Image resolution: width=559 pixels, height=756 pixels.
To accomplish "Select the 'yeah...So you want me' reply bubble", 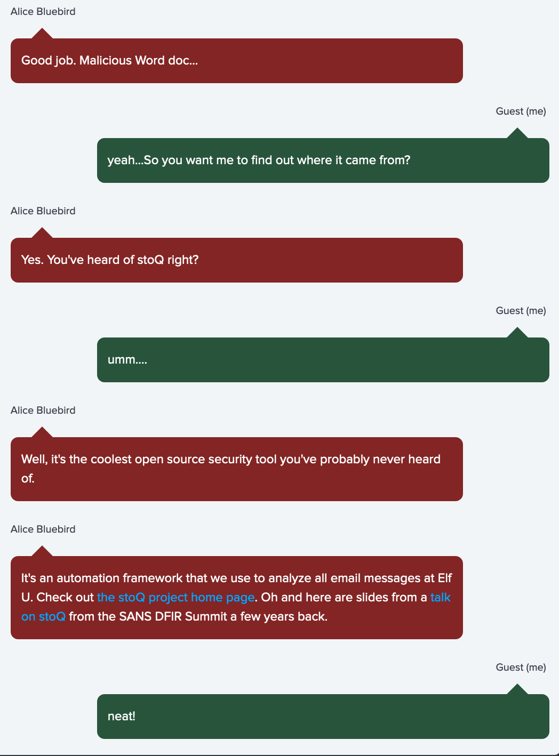I will tap(323, 160).
